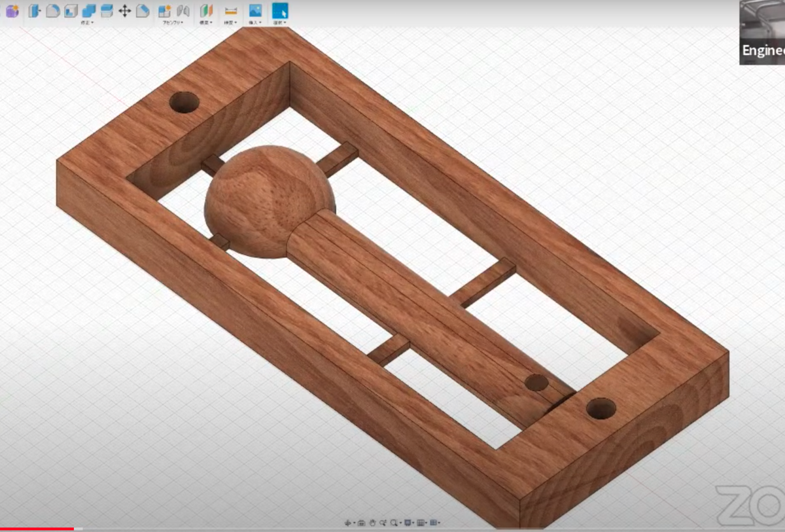Click the Look At icon

362,523
